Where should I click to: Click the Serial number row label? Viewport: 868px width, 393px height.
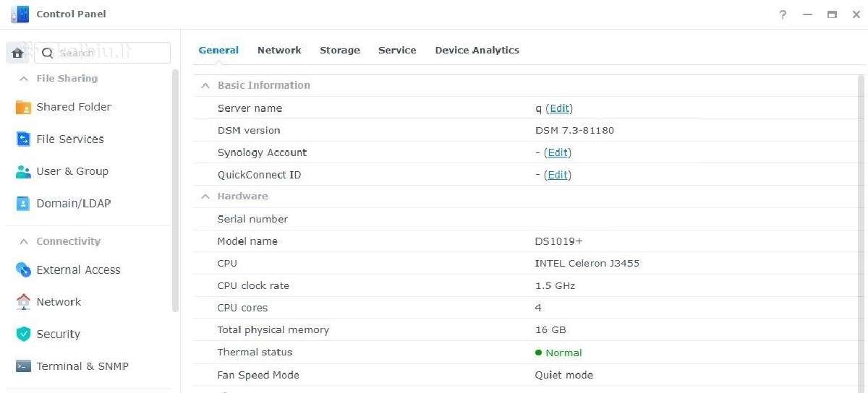[x=252, y=219]
